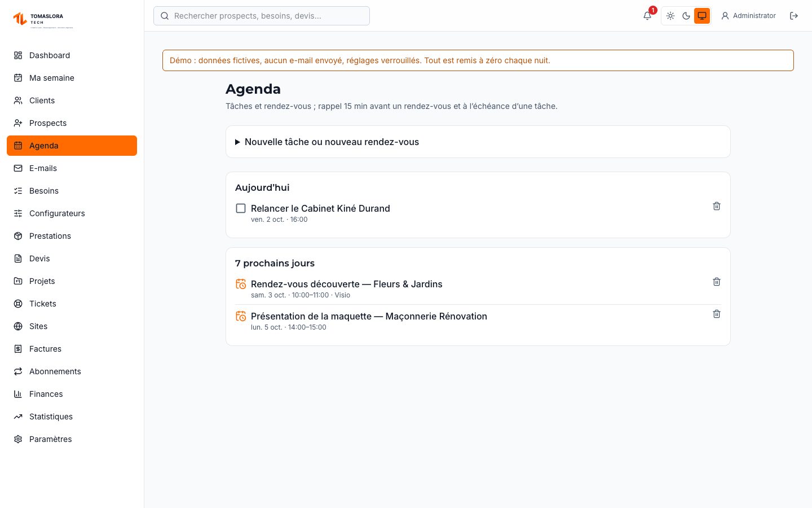Open Dashboard in the sidebar
Image resolution: width=812 pixels, height=508 pixels.
pyautogui.click(x=72, y=55)
